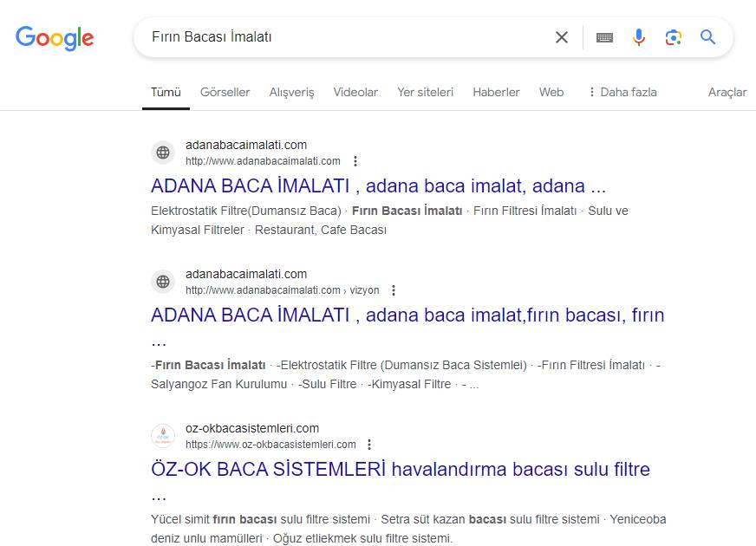
Task: Open the first ADANA BACA İMALATI result link
Action: [378, 185]
